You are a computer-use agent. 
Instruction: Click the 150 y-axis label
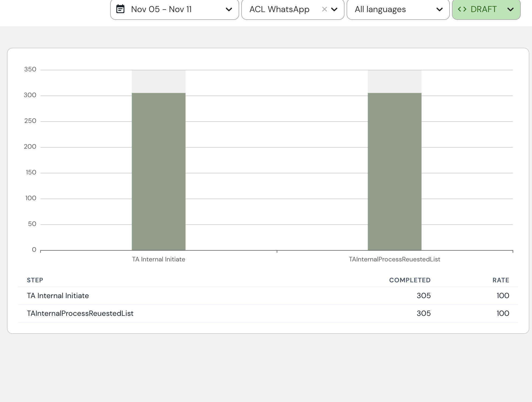[x=31, y=172]
